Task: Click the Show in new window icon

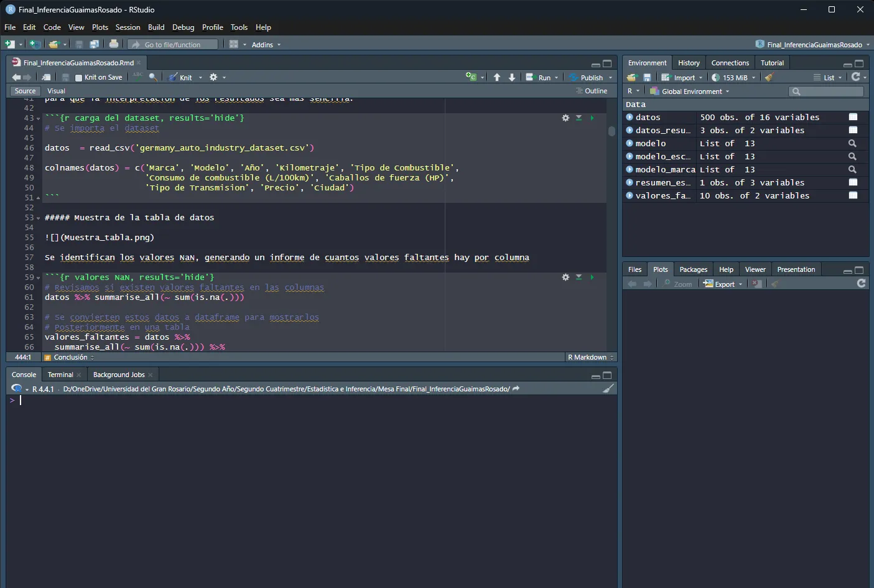Action: click(x=46, y=77)
